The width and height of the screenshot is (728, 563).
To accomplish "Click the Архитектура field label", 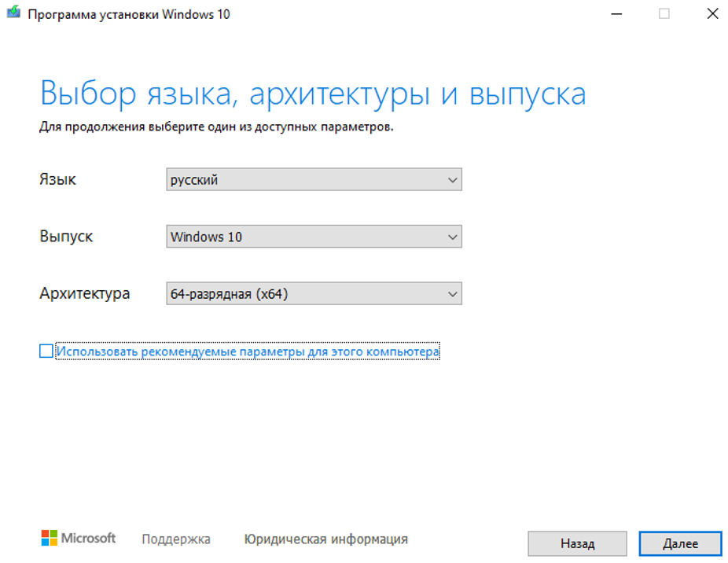I will point(84,293).
